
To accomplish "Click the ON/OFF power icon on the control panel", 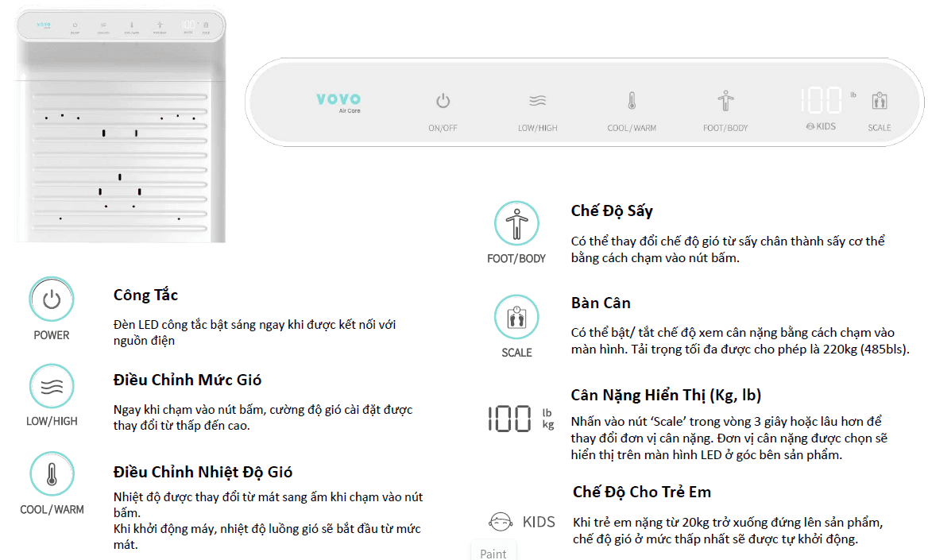I will [x=443, y=102].
